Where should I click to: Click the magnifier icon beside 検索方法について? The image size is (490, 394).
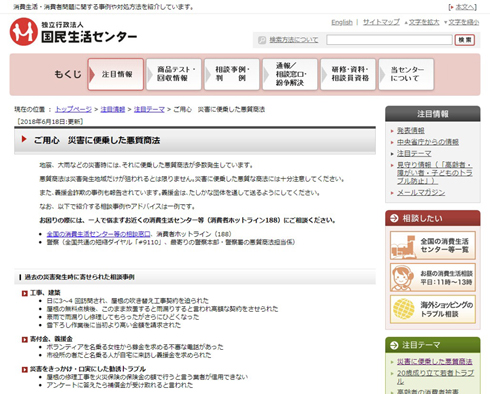pyautogui.click(x=262, y=40)
